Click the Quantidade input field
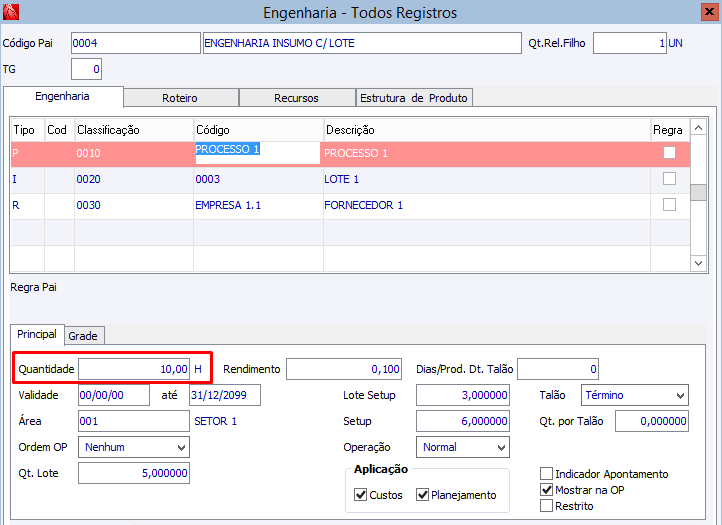Image resolution: width=722 pixels, height=525 pixels. coord(134,369)
